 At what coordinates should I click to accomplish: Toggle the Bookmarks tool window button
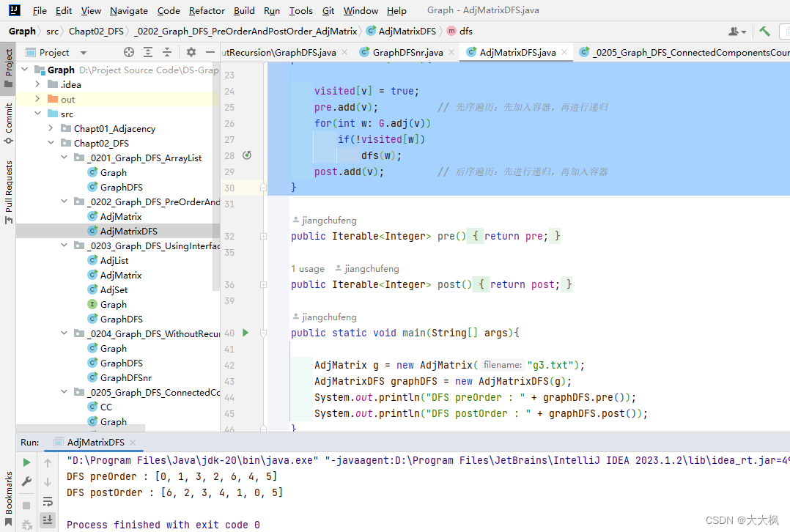[x=8, y=499]
